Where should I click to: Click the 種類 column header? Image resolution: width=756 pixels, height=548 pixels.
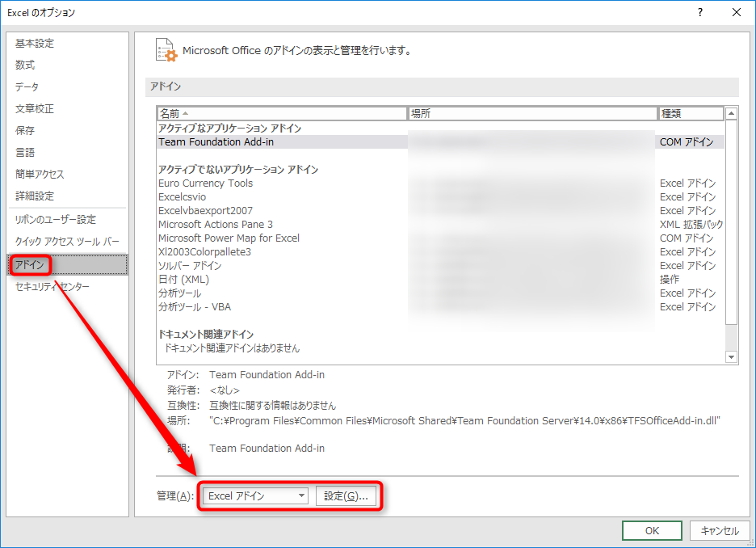[691, 114]
